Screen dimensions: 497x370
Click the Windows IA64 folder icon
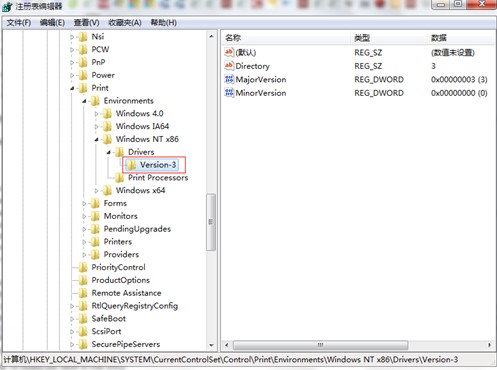click(x=107, y=126)
